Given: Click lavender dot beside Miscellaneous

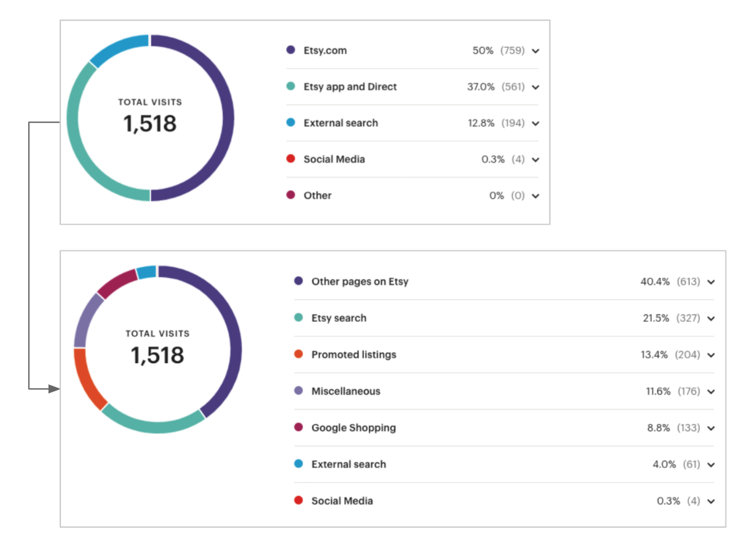Looking at the screenshot, I should pyautogui.click(x=298, y=391).
